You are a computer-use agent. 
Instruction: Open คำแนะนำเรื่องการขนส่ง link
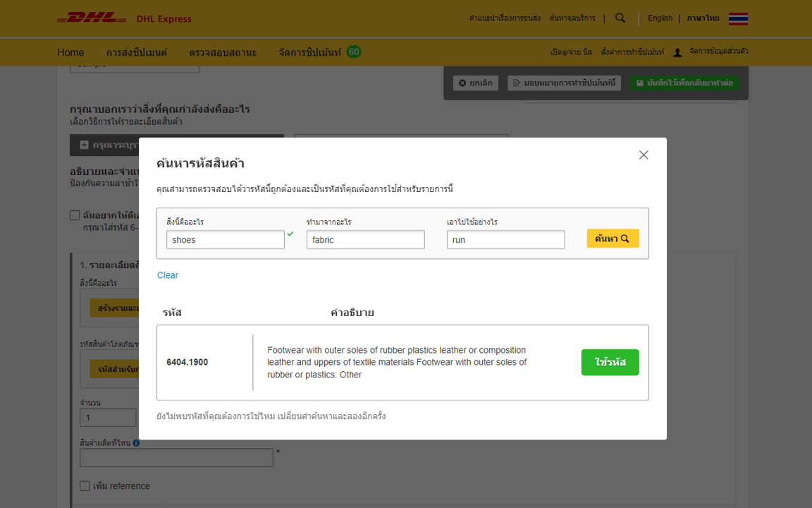point(505,18)
